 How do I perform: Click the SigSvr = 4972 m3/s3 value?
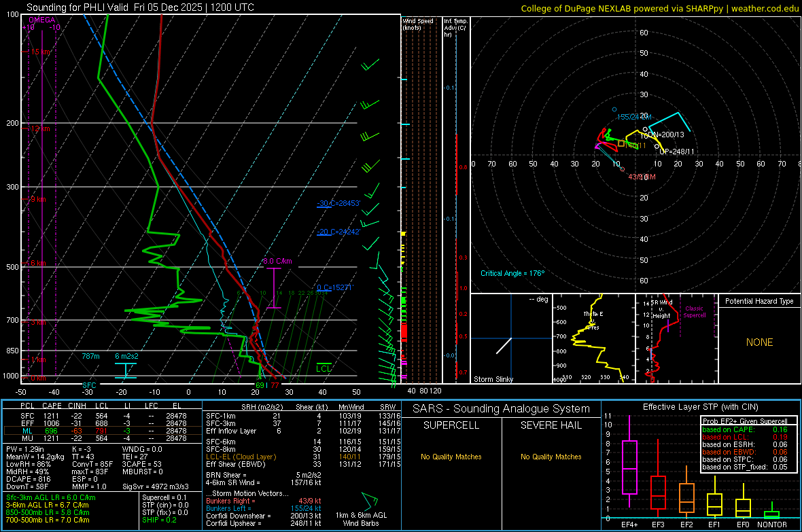pos(155,486)
